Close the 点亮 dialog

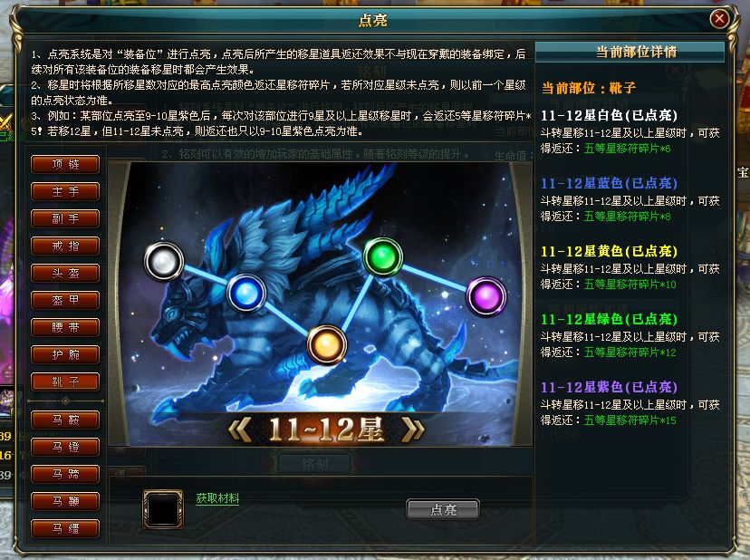719,19
